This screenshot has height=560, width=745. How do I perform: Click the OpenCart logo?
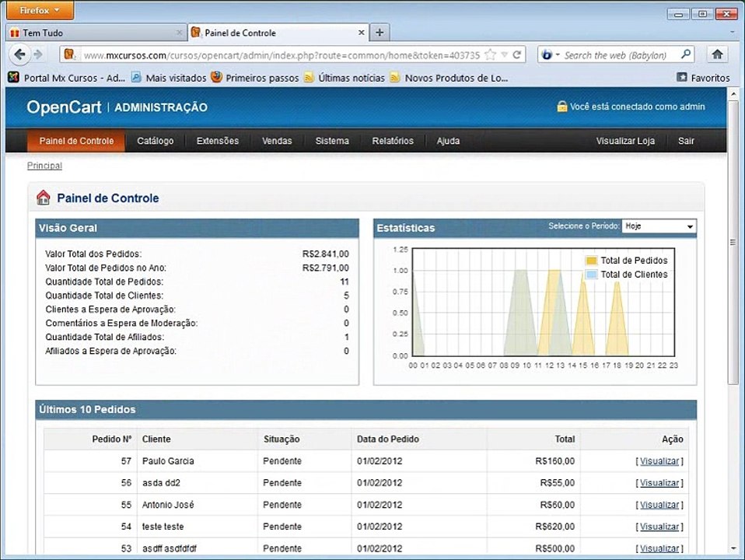click(64, 107)
